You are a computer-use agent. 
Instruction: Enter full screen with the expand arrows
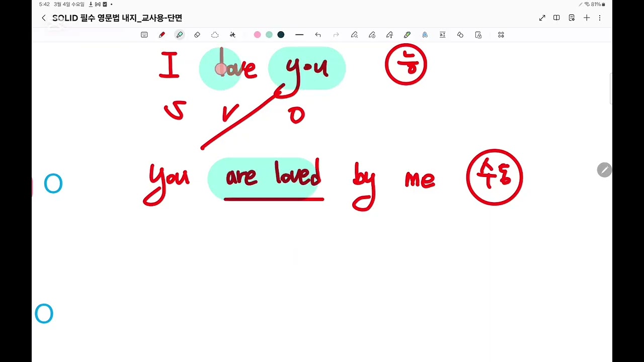point(542,18)
